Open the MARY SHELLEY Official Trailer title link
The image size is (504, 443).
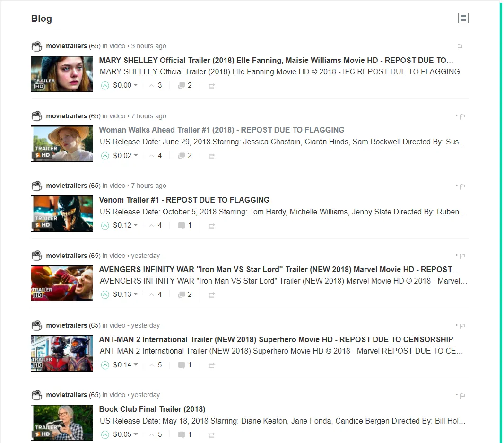click(x=276, y=61)
